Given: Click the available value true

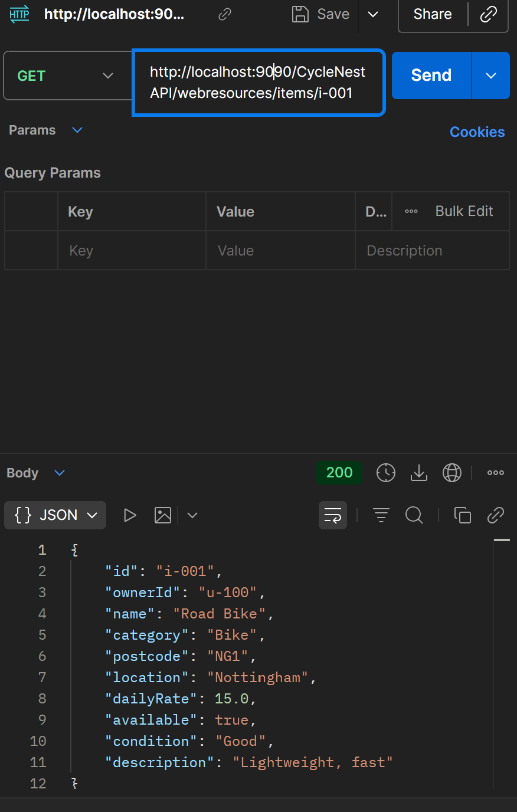Looking at the screenshot, I should (231, 720).
